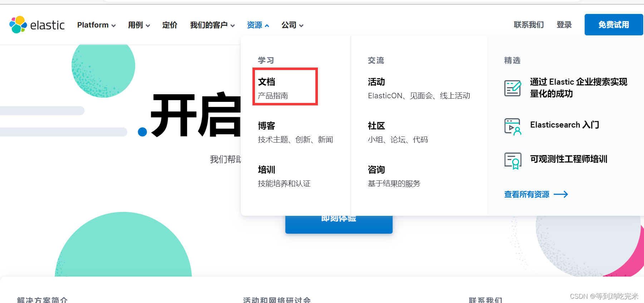Open 通过 Elastic 企业搜索实现量化的成功

pyautogui.click(x=579, y=88)
